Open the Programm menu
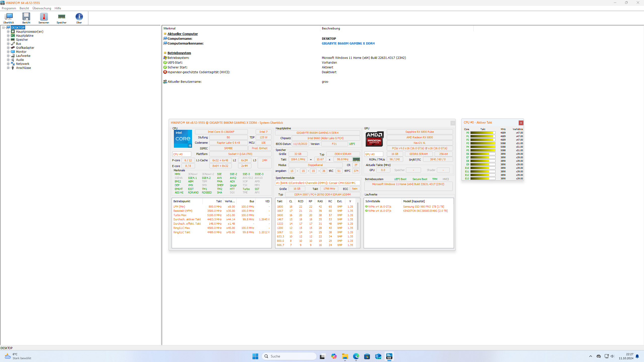The height and width of the screenshot is (362, 644). coord(9,8)
